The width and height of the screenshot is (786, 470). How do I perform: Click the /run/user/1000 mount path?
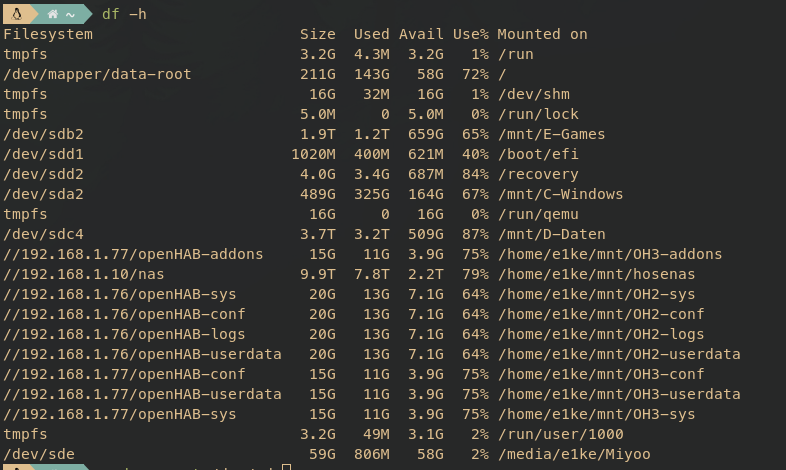point(560,434)
